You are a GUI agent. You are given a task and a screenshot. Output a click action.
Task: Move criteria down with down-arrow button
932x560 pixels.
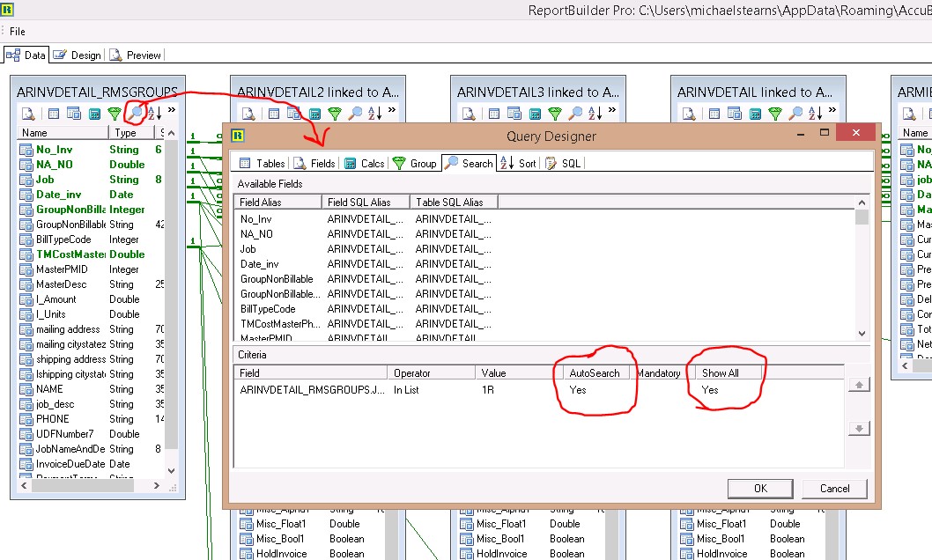[x=859, y=428]
